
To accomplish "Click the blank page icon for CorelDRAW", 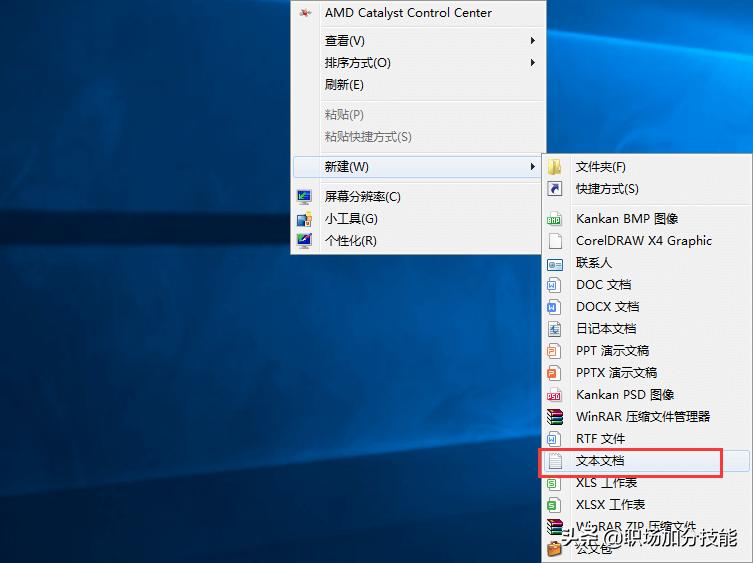I will (555, 241).
